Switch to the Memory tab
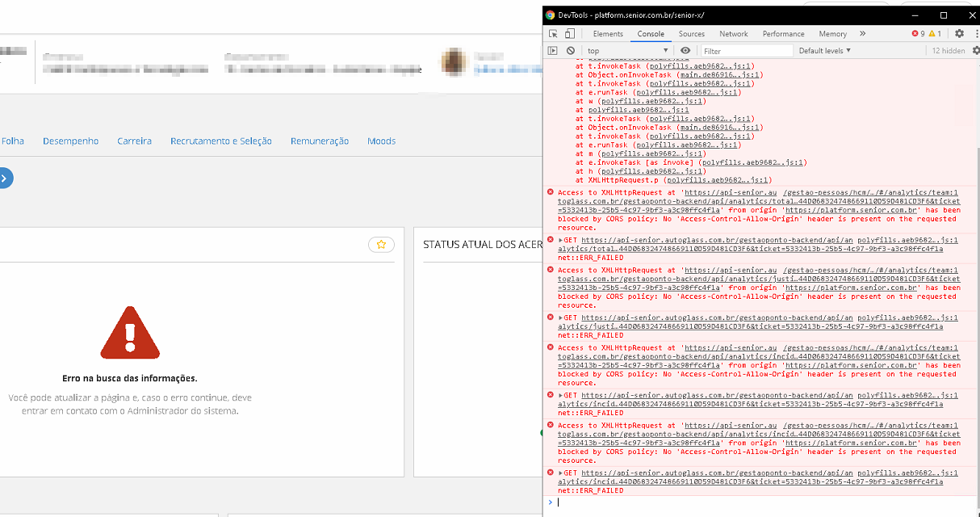 coord(832,34)
